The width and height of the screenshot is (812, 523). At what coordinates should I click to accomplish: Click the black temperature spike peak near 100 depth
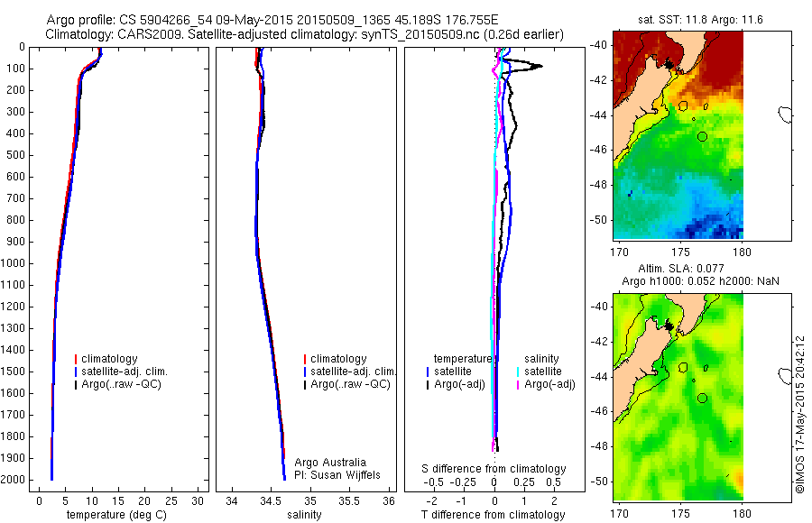540,66
